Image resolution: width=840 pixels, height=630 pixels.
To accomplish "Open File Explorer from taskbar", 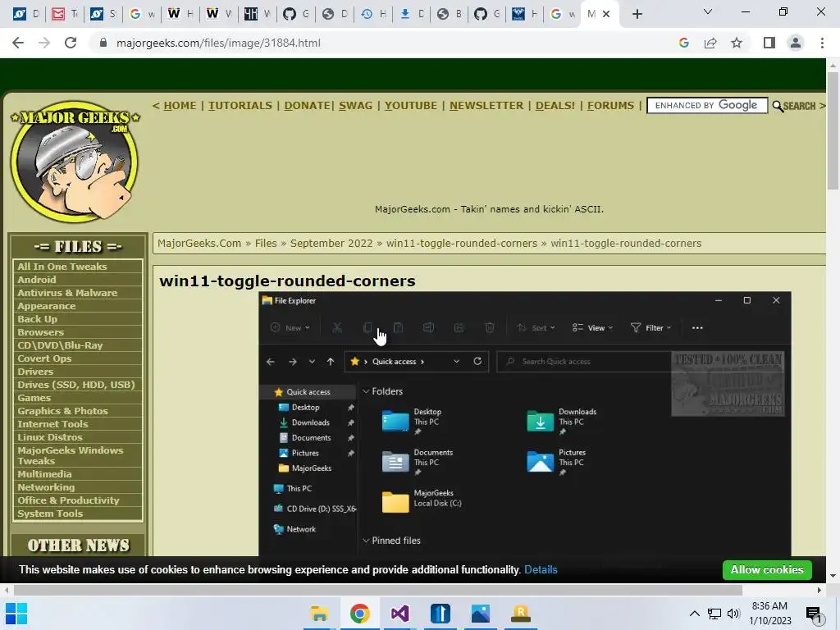I will (x=319, y=614).
